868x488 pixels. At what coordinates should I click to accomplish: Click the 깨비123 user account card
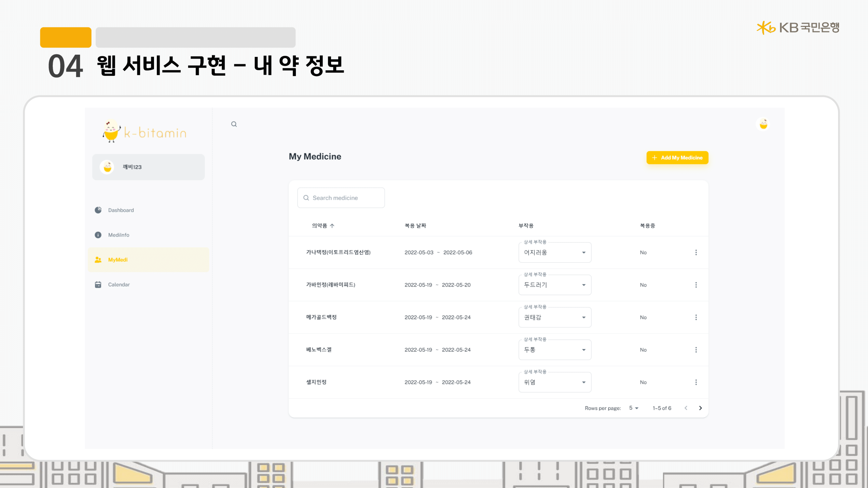(148, 167)
